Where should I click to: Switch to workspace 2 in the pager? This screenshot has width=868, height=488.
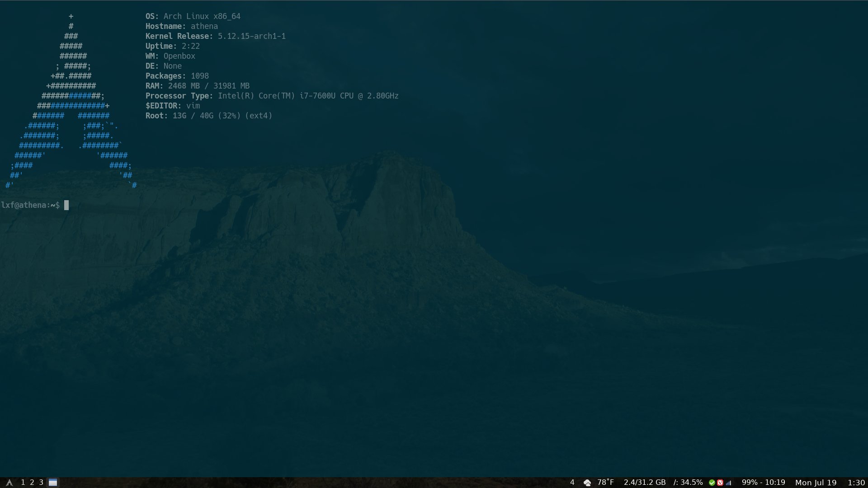click(31, 482)
